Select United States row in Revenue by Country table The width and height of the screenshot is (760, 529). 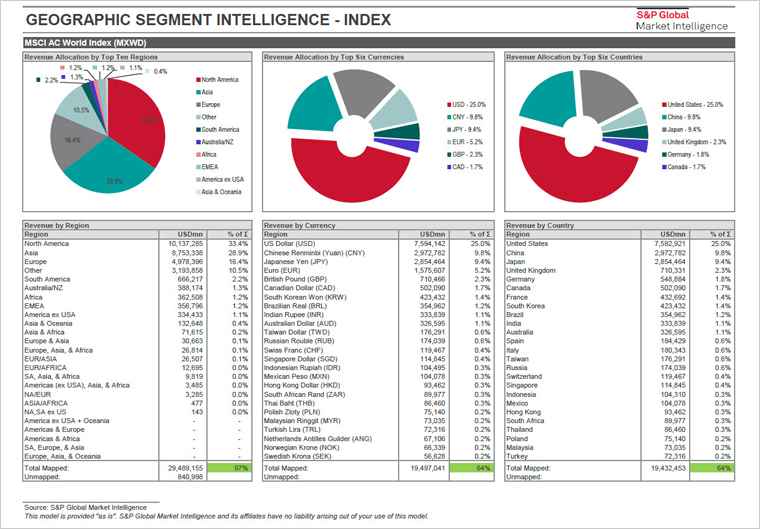pyautogui.click(x=619, y=244)
